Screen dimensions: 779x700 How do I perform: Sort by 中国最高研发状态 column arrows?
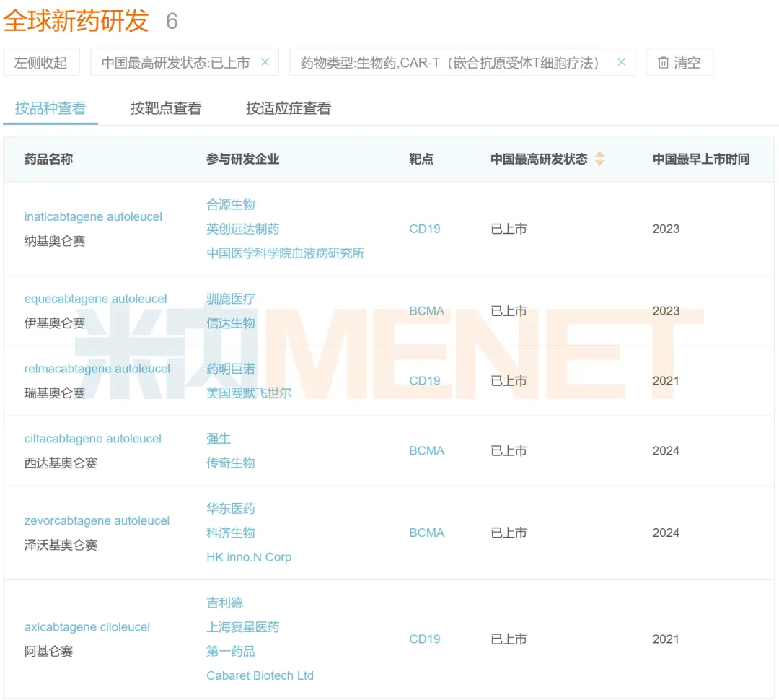click(x=599, y=159)
